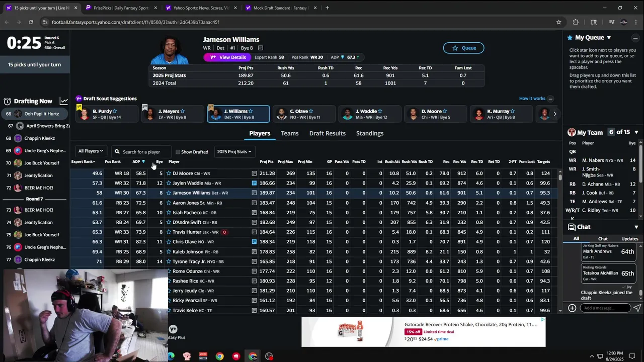644x362 pixels.
Task: Open the blue news note for Chris Olave
Action: pyautogui.click(x=254, y=242)
